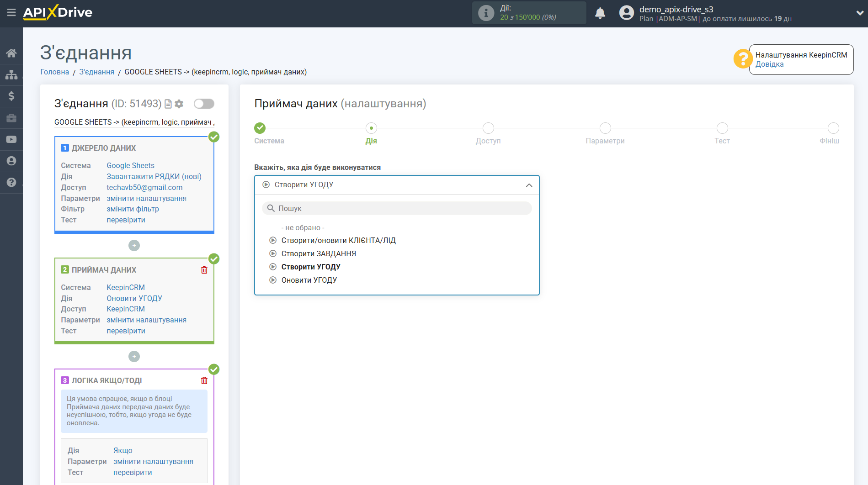868x485 pixels.
Task: Open the profile sidebar icon
Action: pos(11,161)
